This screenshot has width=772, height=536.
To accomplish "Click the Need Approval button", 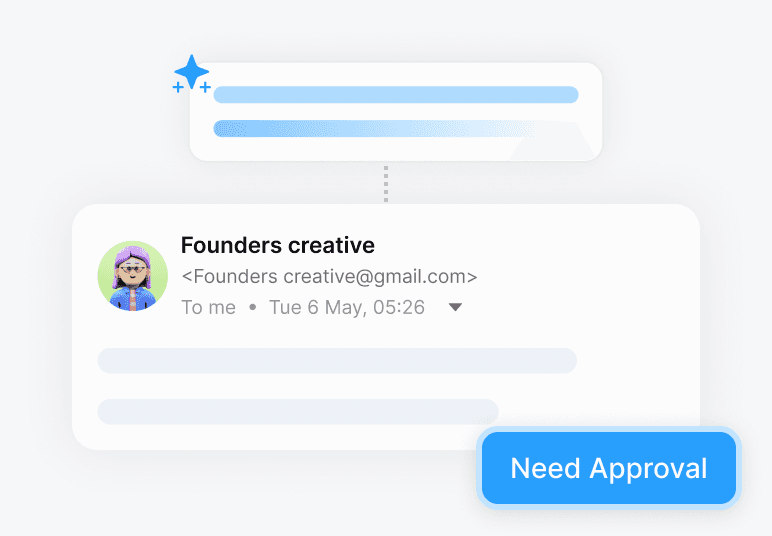I will point(609,468).
